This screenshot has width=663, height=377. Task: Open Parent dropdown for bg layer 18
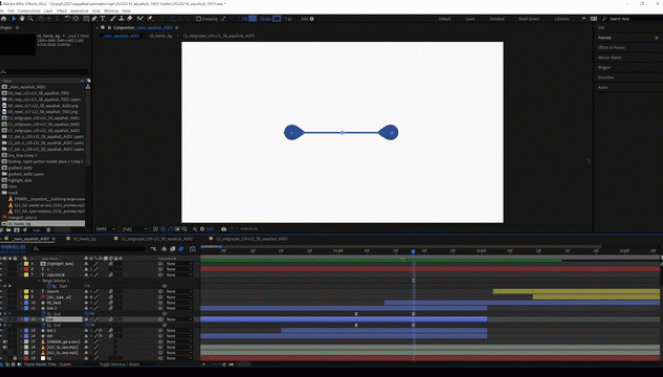[179, 358]
